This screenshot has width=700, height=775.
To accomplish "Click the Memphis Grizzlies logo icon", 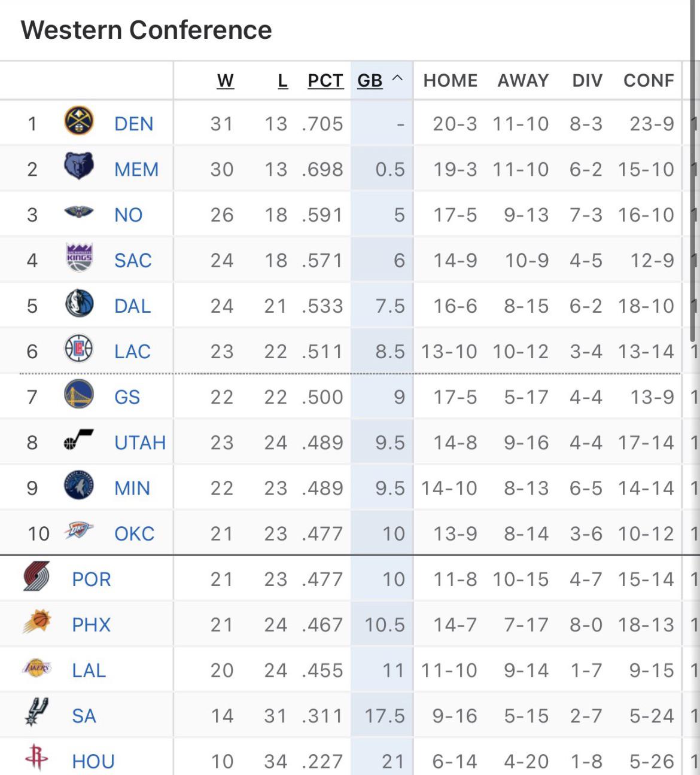I will click(x=78, y=167).
